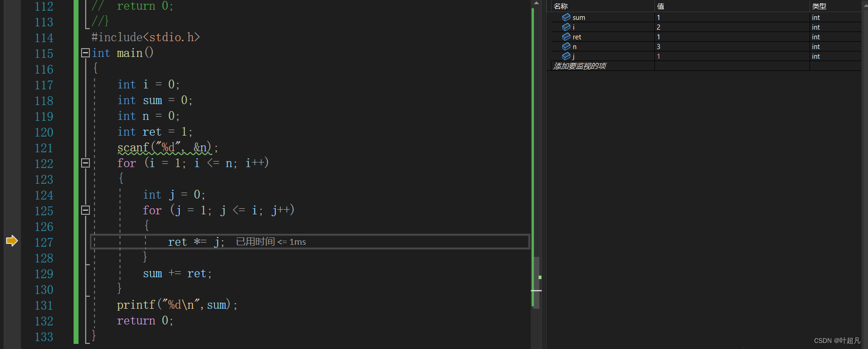The height and width of the screenshot is (349, 868).
Task: Click 'return 0;' on line 132
Action: [145, 320]
